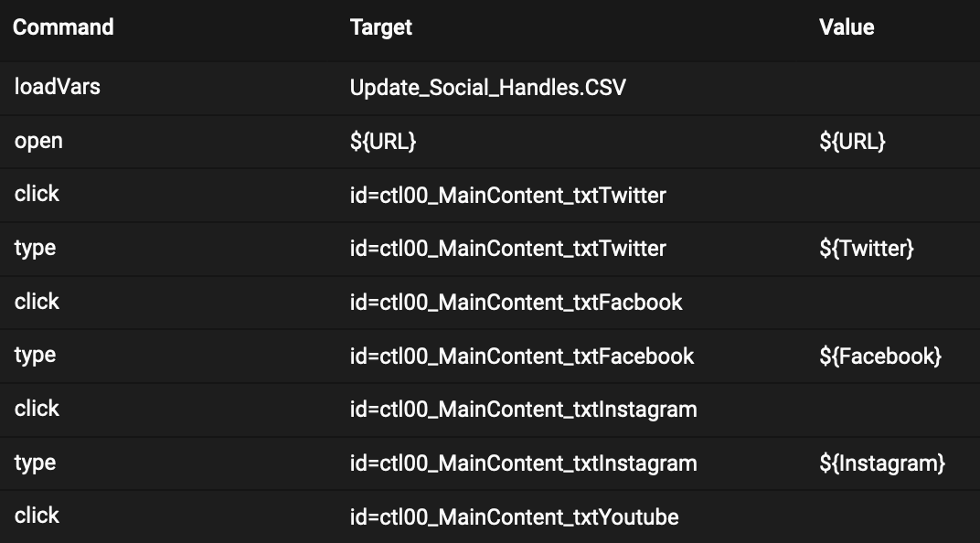Select the loadVars command cell
980x543 pixels.
coord(57,88)
